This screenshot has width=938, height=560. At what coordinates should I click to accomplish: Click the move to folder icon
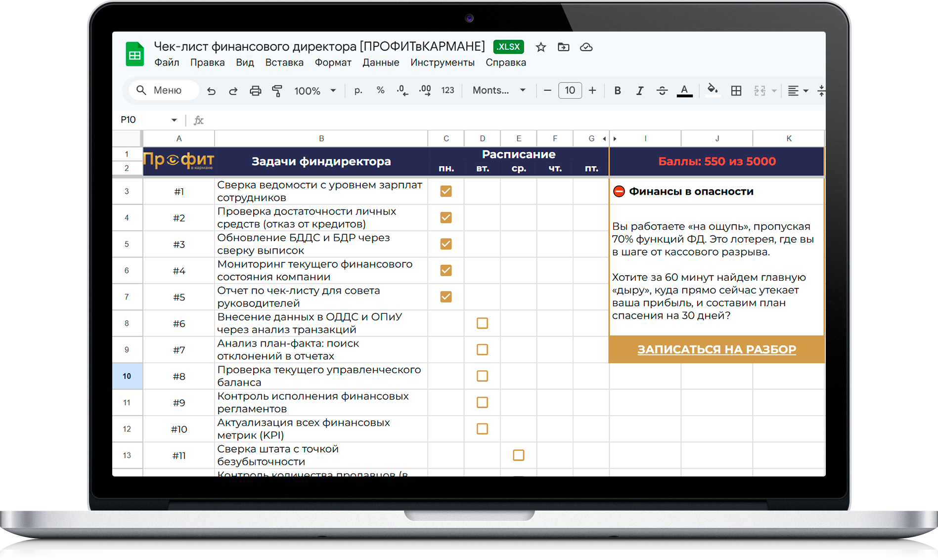coord(563,47)
